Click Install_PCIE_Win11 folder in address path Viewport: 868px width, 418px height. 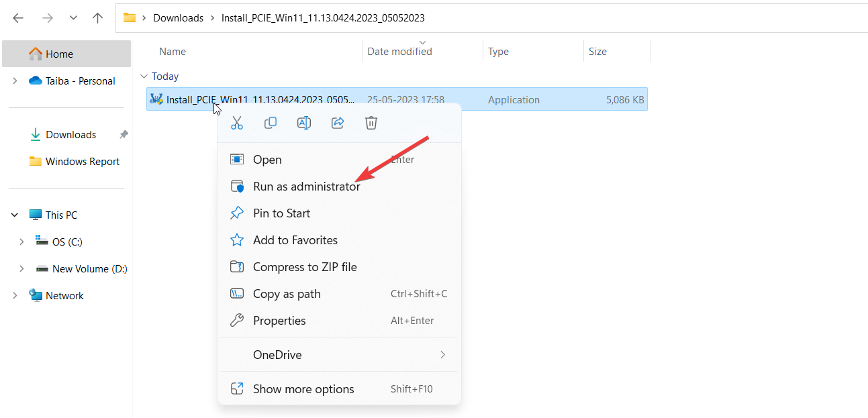point(323,18)
